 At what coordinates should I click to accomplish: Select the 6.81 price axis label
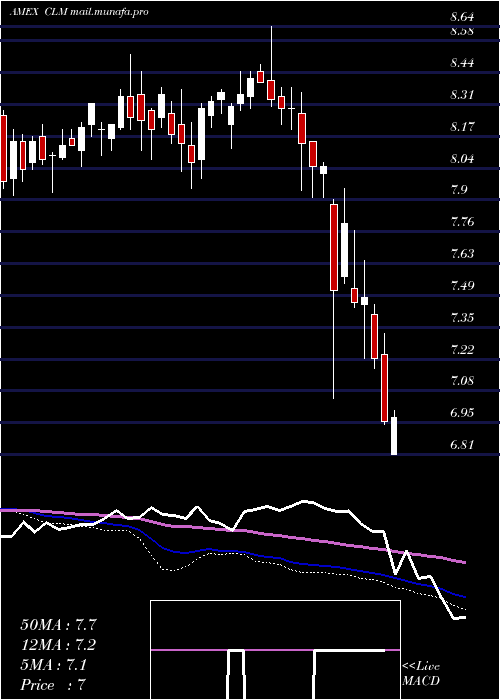click(462, 445)
